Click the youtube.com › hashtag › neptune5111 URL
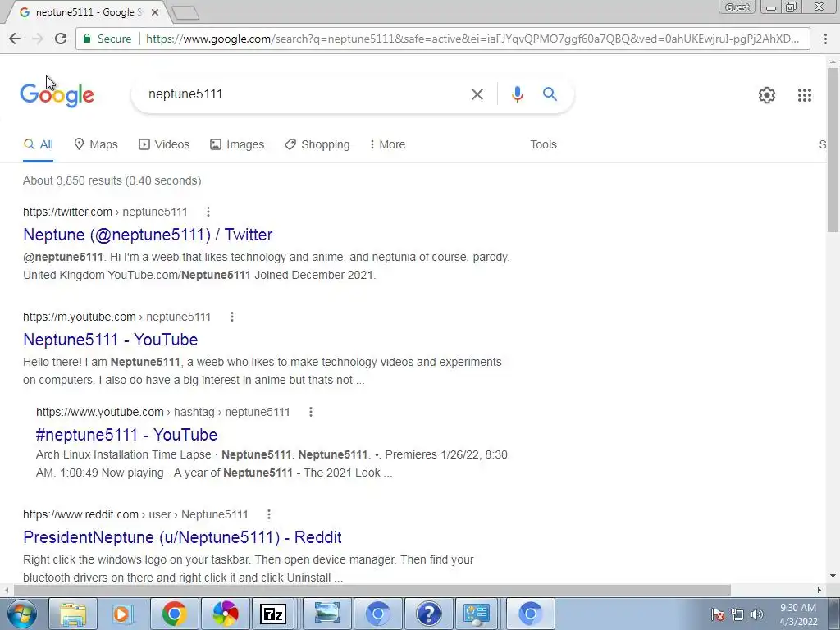 coord(163,412)
